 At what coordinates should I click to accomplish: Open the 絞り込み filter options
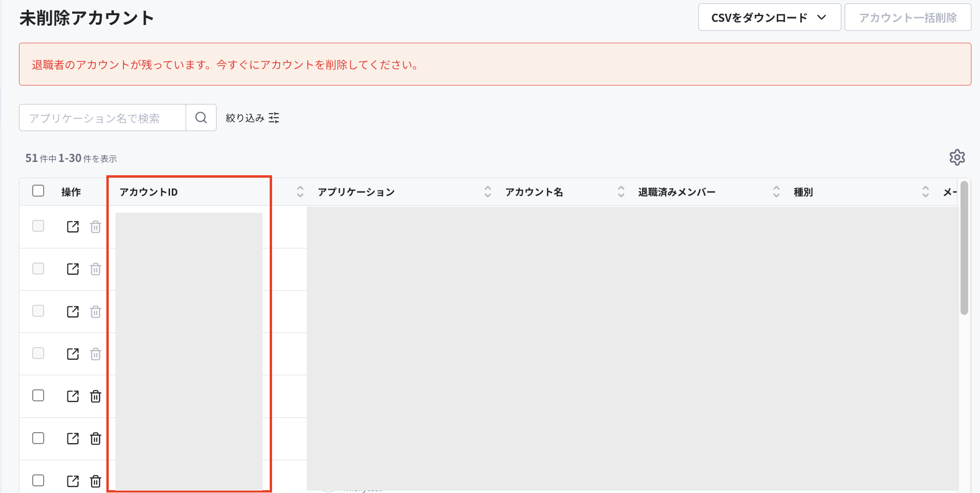coord(253,118)
